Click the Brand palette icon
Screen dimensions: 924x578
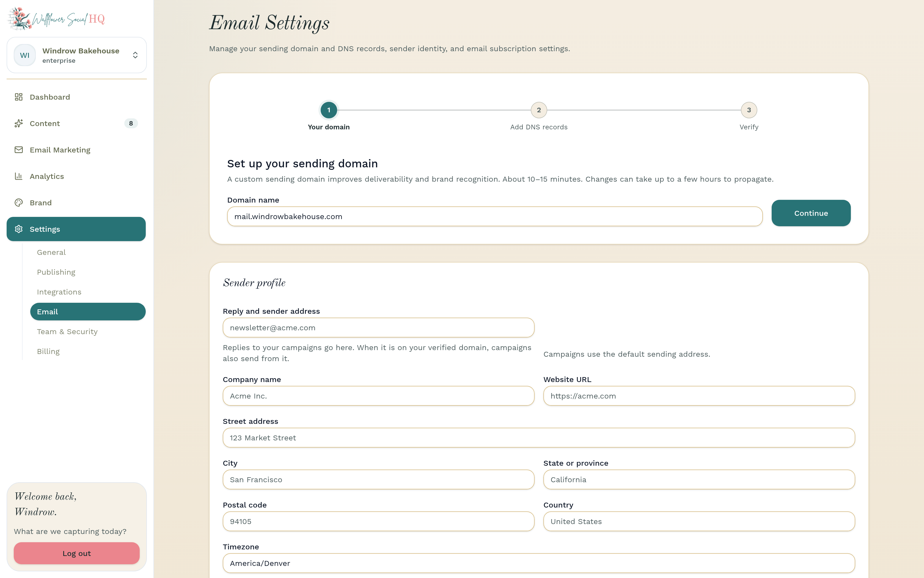[x=19, y=203]
